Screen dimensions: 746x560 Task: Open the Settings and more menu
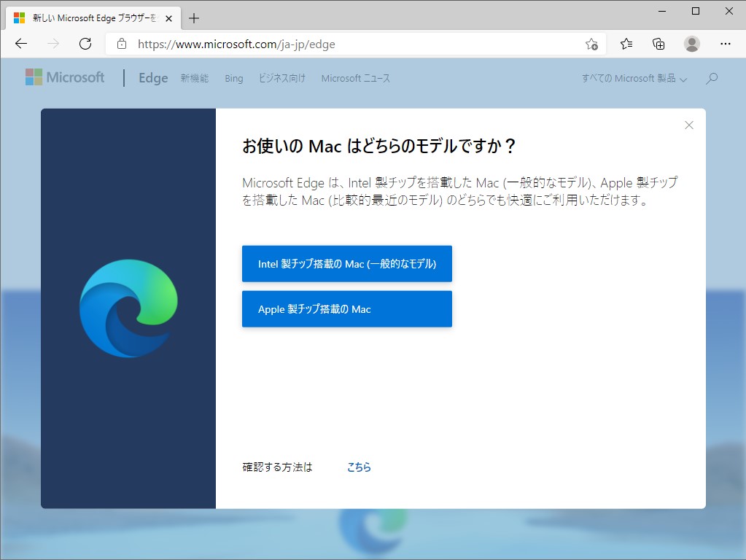[x=726, y=44]
